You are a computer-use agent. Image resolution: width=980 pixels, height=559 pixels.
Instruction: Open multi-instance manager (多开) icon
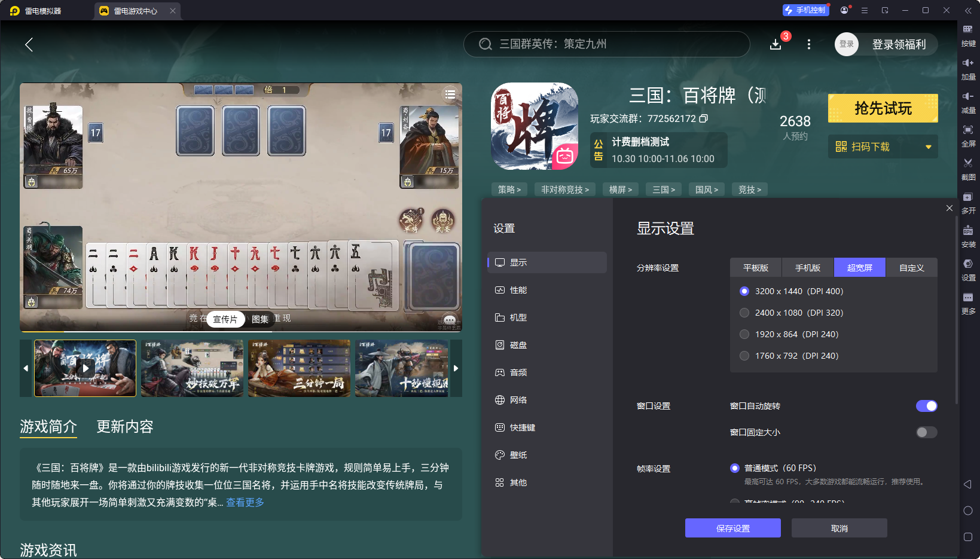click(969, 203)
